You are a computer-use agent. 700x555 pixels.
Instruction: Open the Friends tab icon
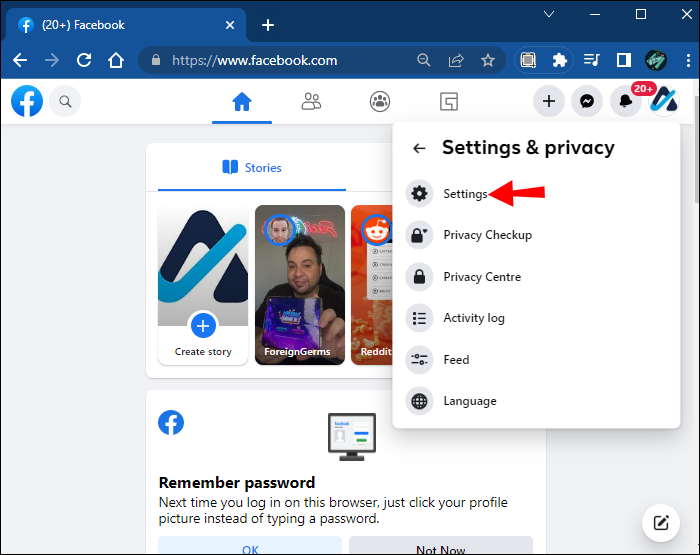(x=311, y=102)
